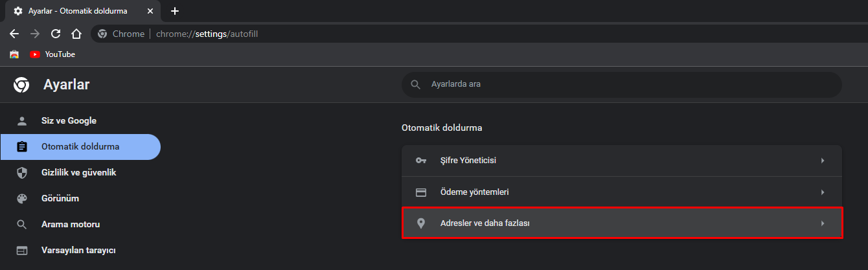Select Otomatik doldurma in sidebar

80,146
